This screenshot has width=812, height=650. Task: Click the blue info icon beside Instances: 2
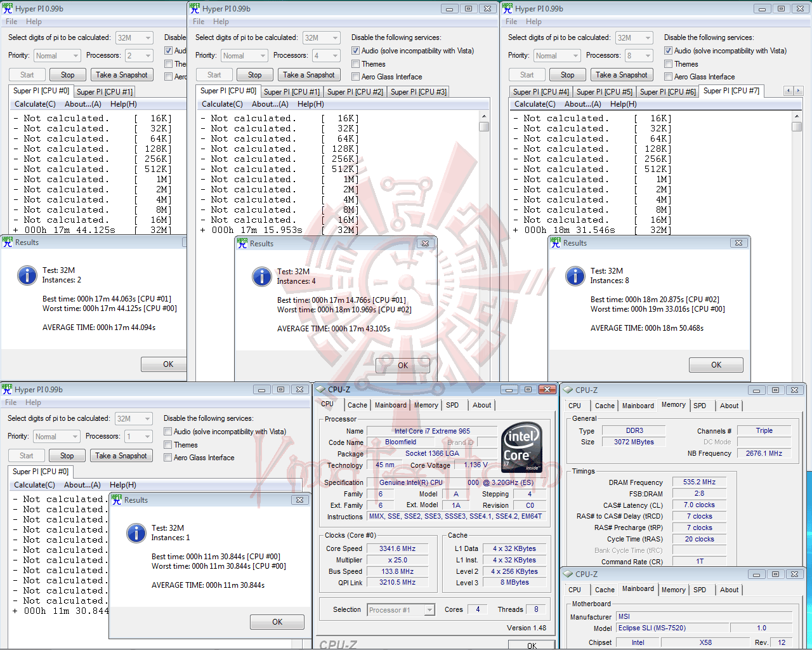(x=27, y=275)
